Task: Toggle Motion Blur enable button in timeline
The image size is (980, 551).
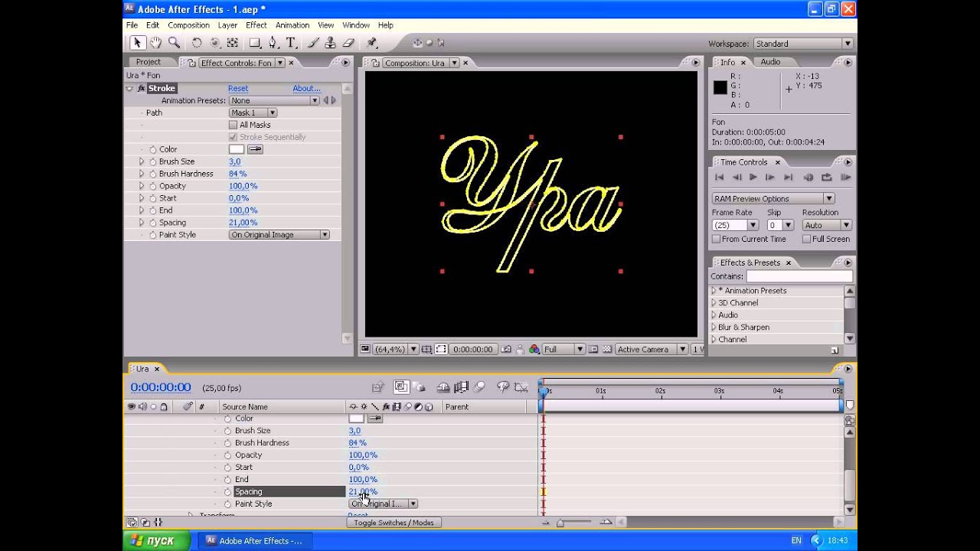Action: click(479, 387)
